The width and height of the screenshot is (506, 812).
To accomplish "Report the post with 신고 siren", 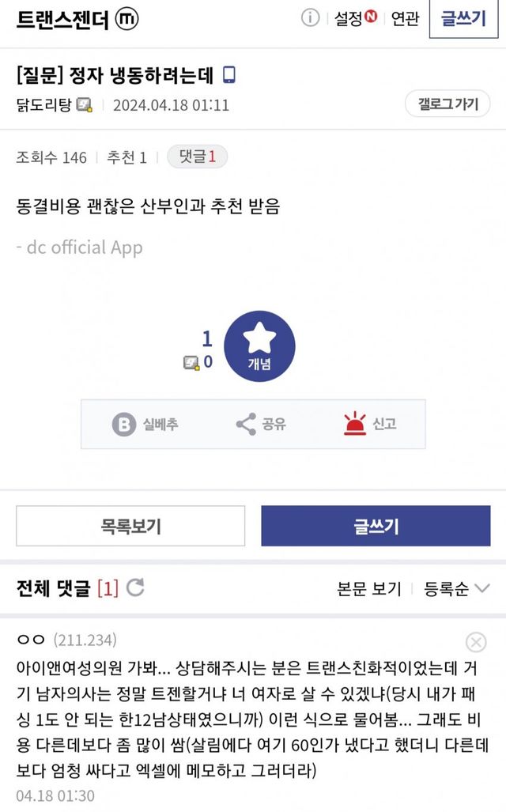I will (x=356, y=425).
